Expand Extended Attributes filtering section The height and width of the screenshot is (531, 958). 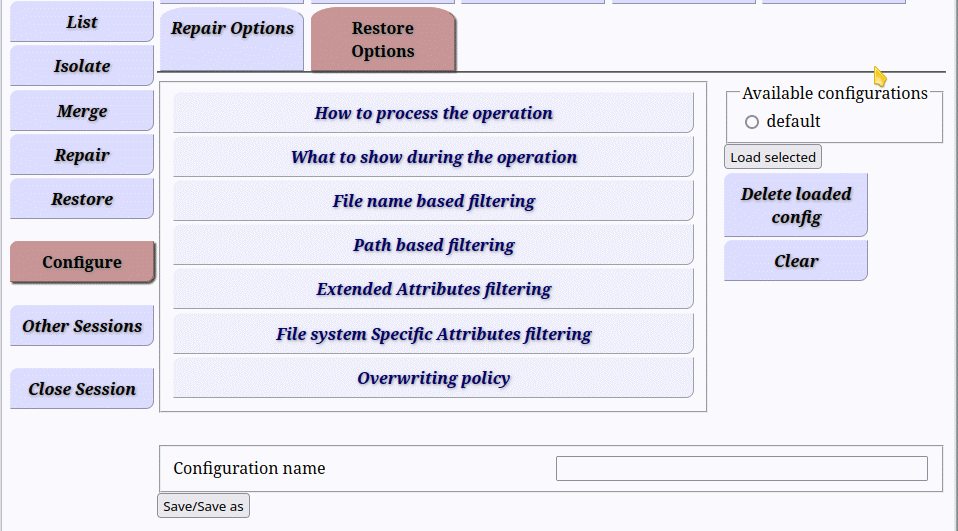click(433, 289)
